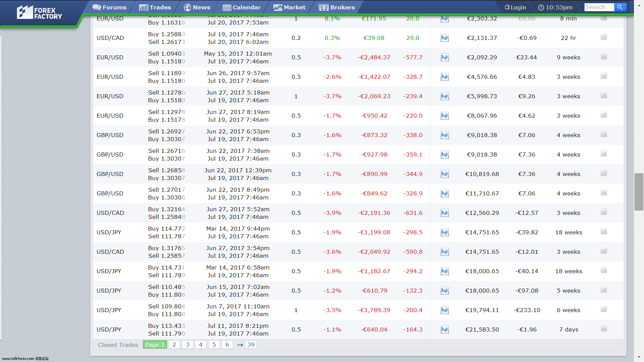Click the -3.9% return value
The width and height of the screenshot is (644, 362).
click(x=332, y=213)
